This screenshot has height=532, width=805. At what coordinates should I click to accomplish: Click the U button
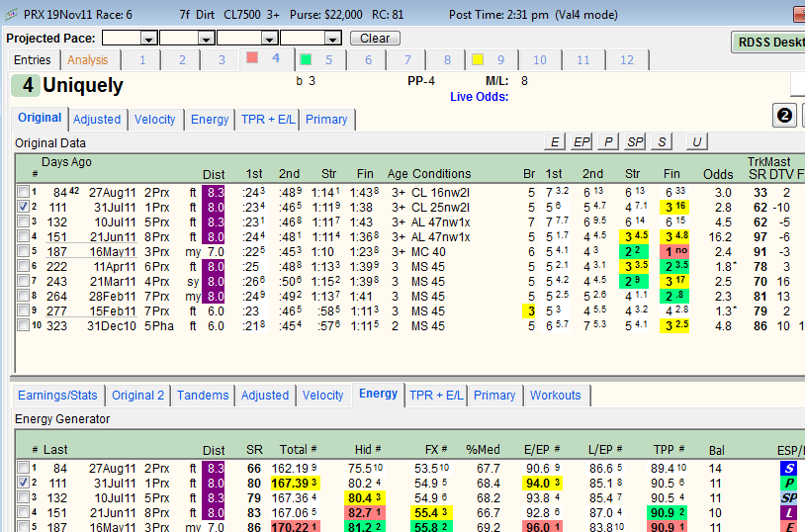(696, 141)
